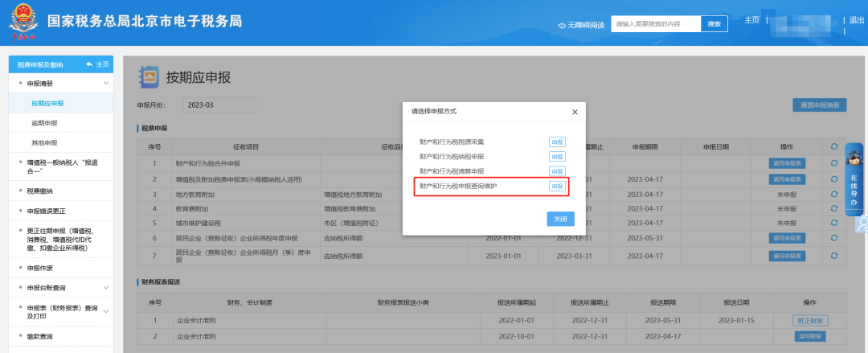The width and height of the screenshot is (868, 353).
Task: Click the 无障碍阅读 link
Action: click(x=586, y=26)
